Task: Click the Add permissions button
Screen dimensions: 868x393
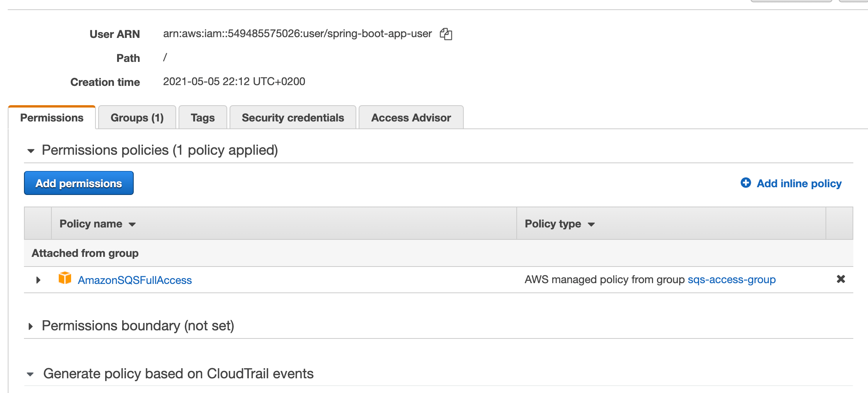Action: (x=78, y=183)
